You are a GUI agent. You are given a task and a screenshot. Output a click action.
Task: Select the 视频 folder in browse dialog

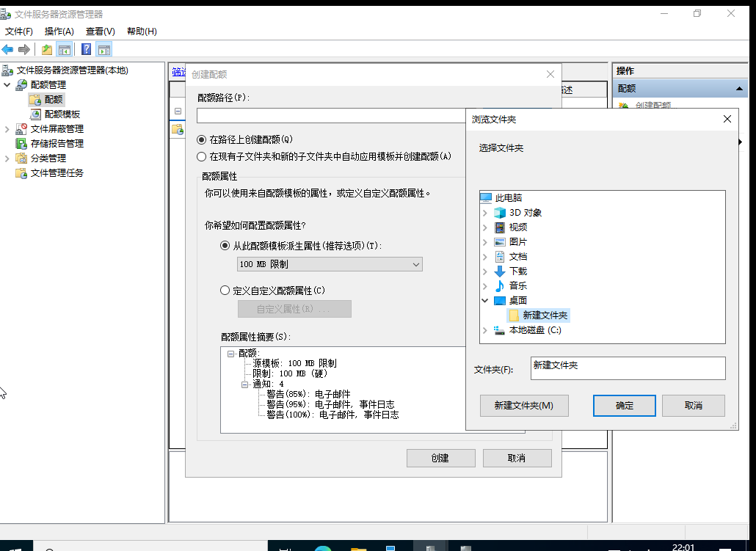point(517,227)
